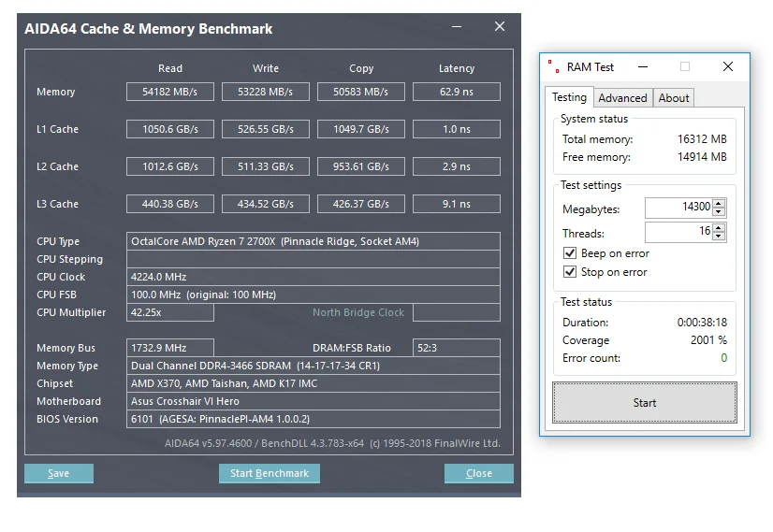Click the L3 Cache Latency value 9.1 ns

tap(457, 204)
